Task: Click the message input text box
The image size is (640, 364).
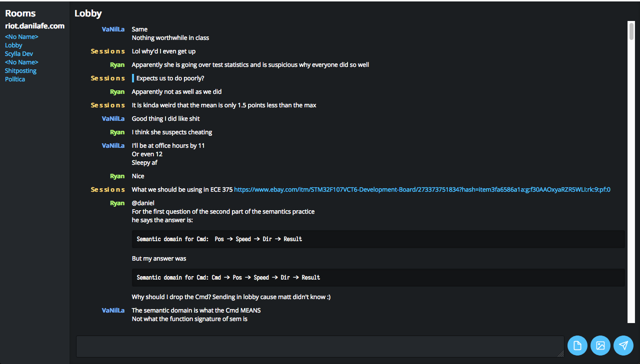Action: (x=320, y=346)
